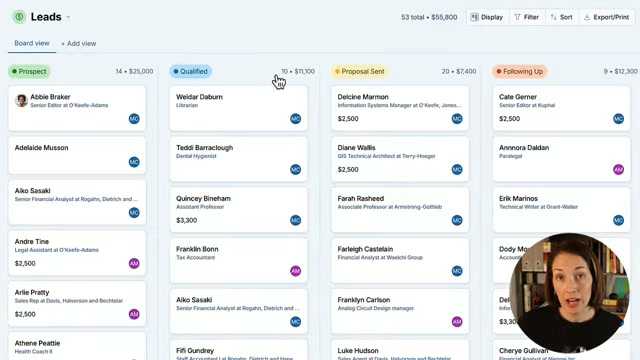Image resolution: width=640 pixels, height=360 pixels.
Task: Open the Luke Hudson card
Action: pyautogui.click(x=400, y=350)
